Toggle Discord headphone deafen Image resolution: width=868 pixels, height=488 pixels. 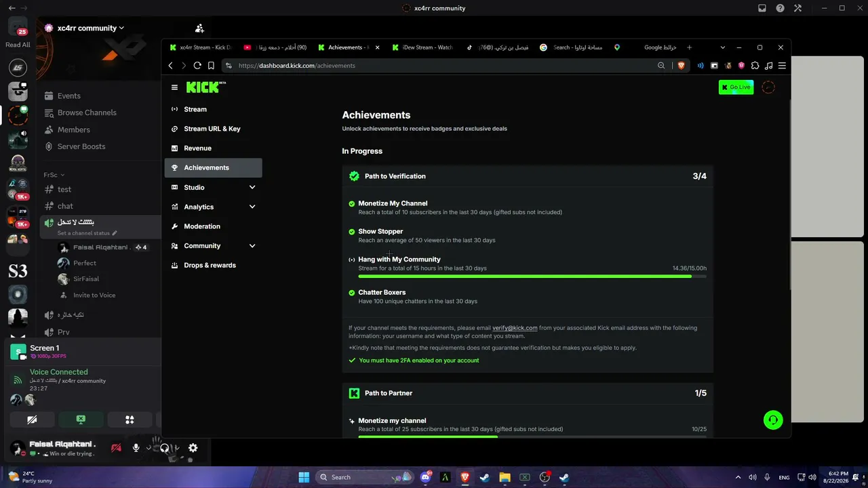(164, 448)
